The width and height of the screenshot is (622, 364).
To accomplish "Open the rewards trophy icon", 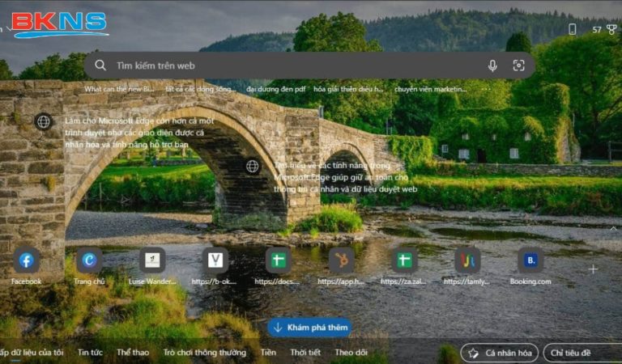I will pos(611,29).
